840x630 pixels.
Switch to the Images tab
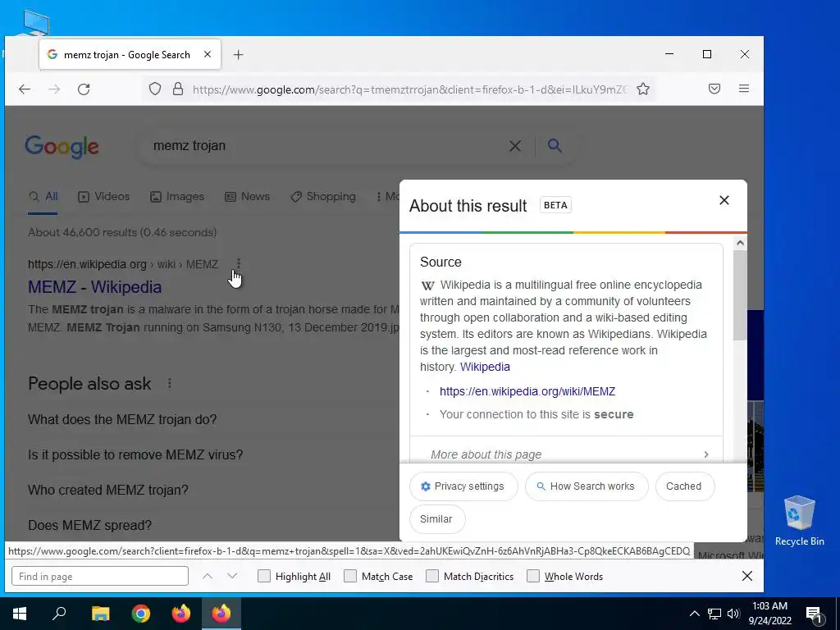tap(177, 197)
